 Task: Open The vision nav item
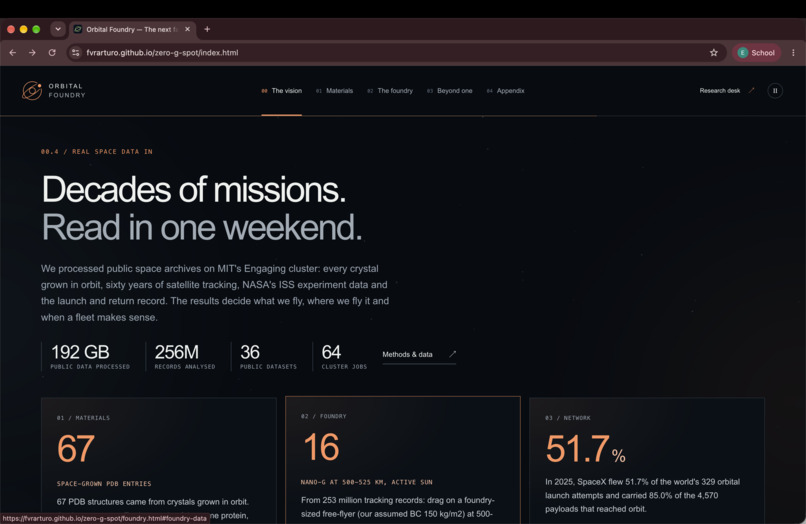coord(282,91)
